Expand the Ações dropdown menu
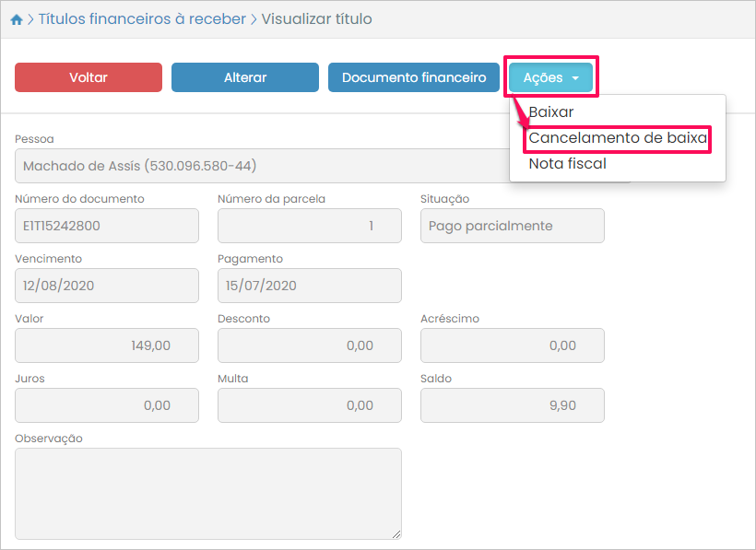756x550 pixels. (x=550, y=78)
